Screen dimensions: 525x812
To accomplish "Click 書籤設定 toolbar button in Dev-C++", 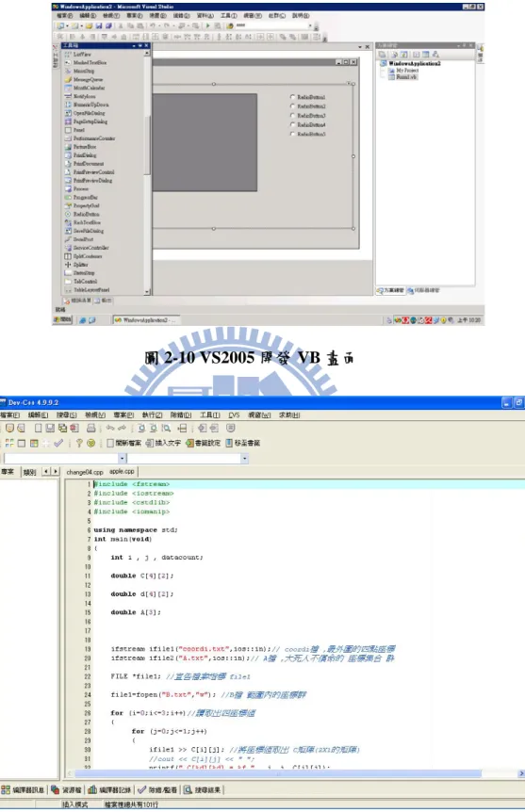I will pyautogui.click(x=204, y=444).
